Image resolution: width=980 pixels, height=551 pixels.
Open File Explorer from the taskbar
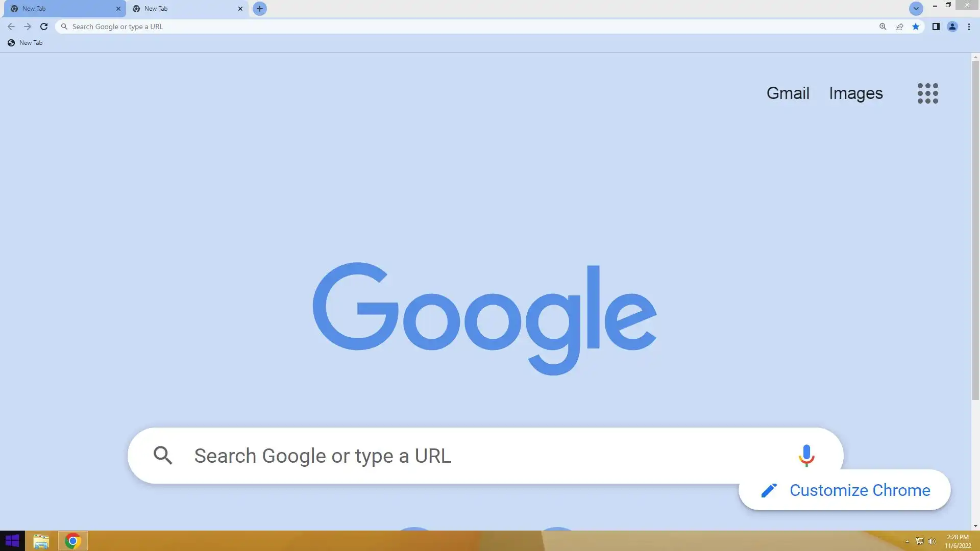pyautogui.click(x=41, y=541)
